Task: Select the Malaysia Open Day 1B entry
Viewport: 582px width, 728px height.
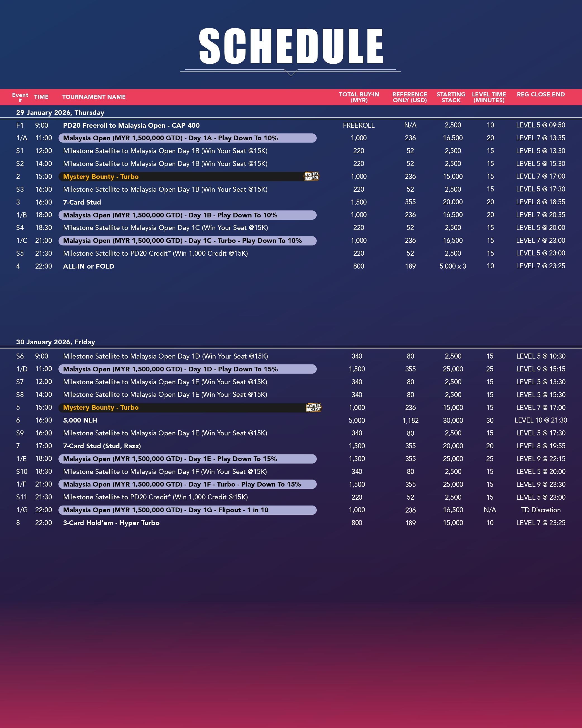Action: pyautogui.click(x=187, y=215)
